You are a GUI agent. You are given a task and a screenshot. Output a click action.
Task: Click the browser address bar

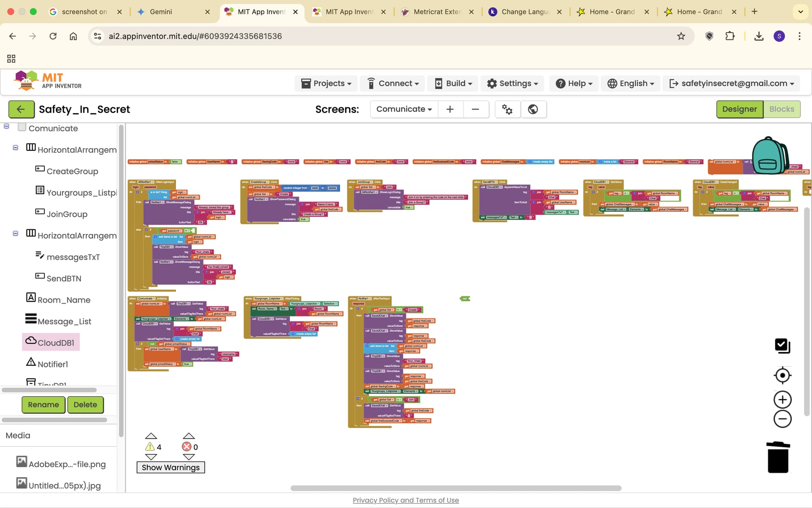click(391, 36)
